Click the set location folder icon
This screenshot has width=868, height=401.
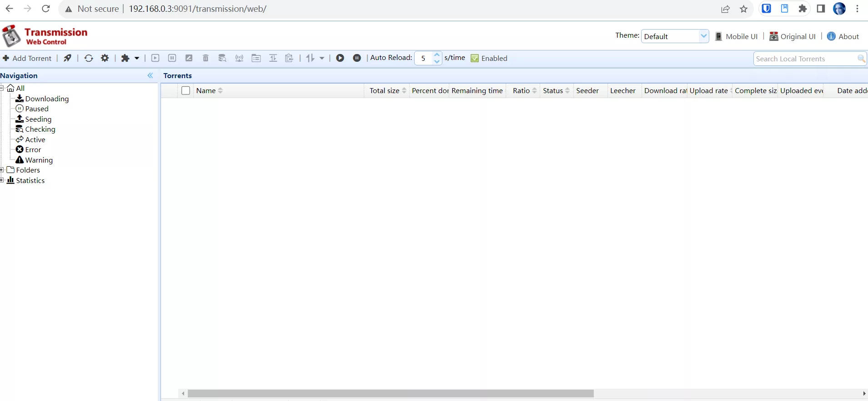(256, 58)
